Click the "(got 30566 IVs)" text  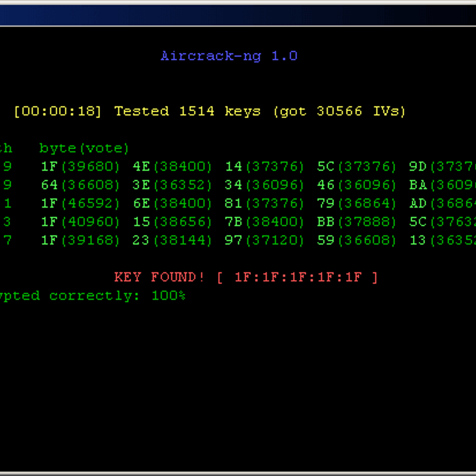340,111
